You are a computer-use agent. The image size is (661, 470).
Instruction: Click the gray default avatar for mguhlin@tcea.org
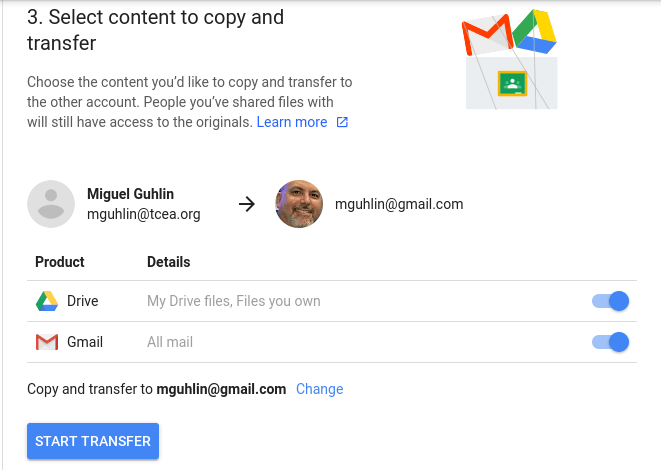51,204
